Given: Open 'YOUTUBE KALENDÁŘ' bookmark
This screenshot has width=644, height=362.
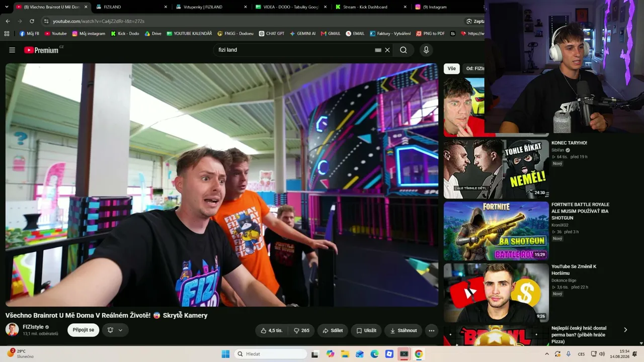Looking at the screenshot, I should (x=189, y=34).
